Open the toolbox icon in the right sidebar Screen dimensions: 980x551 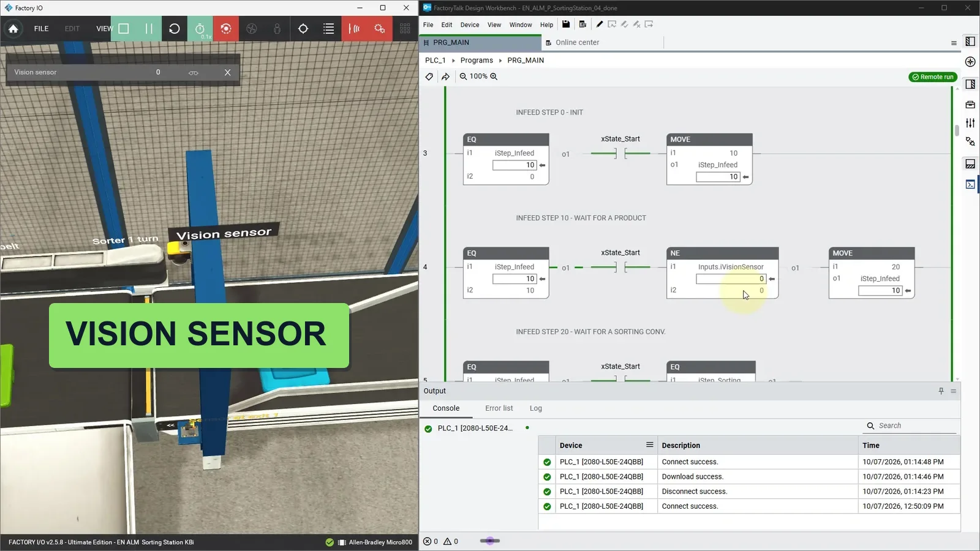pos(970,105)
